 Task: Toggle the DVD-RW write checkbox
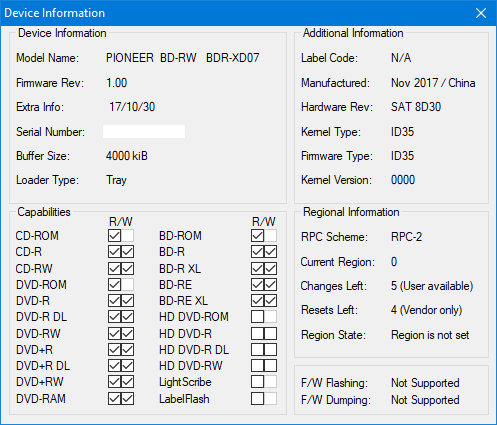coord(128,333)
